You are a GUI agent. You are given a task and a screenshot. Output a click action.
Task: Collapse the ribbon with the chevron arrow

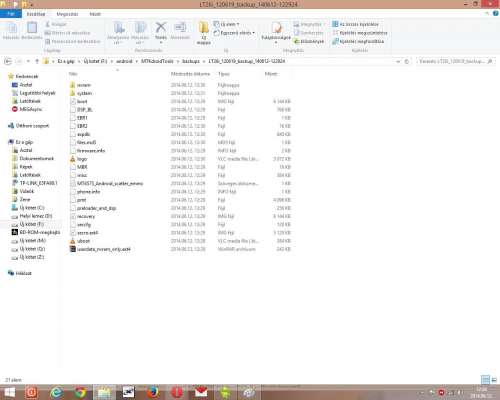[x=487, y=13]
